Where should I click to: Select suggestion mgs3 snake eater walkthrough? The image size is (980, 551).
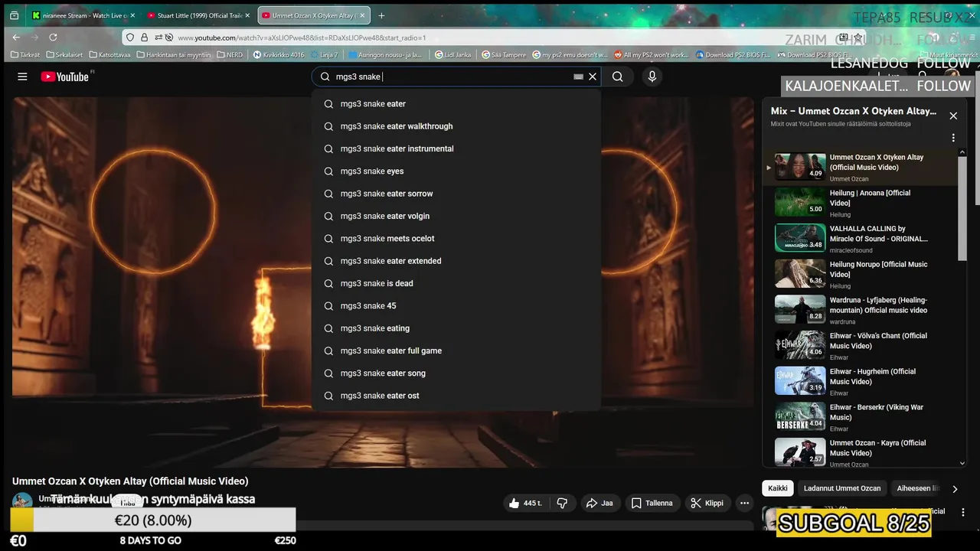point(456,126)
